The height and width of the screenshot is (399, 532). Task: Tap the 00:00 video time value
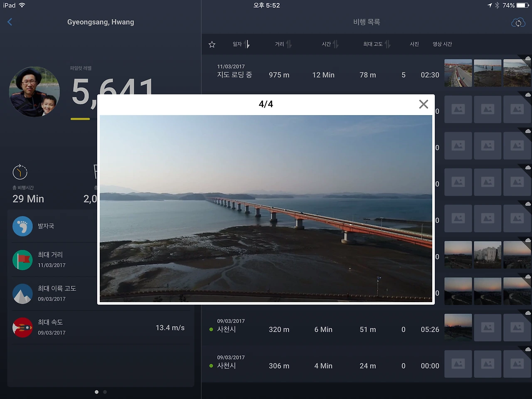[x=430, y=366]
